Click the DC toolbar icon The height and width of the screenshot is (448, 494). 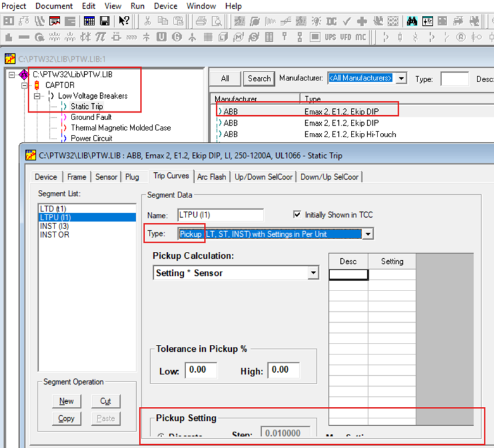pos(331,21)
